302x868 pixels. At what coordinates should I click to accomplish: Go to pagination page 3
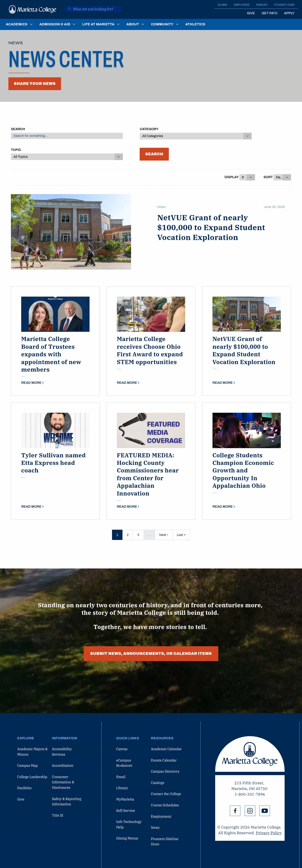click(x=138, y=535)
